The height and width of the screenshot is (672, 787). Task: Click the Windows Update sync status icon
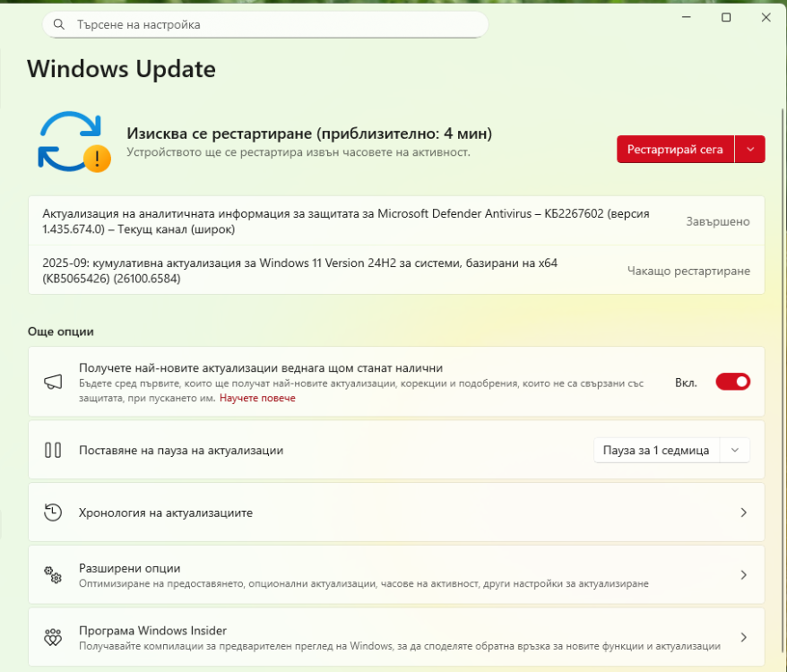point(74,142)
